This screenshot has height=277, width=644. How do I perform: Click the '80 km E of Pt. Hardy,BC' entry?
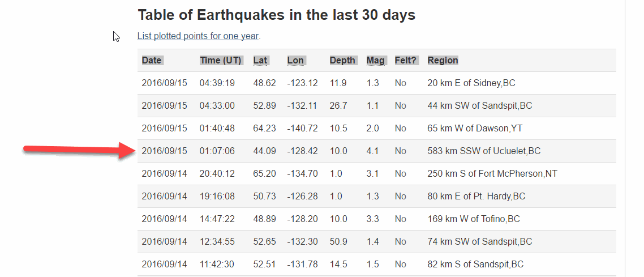click(476, 197)
